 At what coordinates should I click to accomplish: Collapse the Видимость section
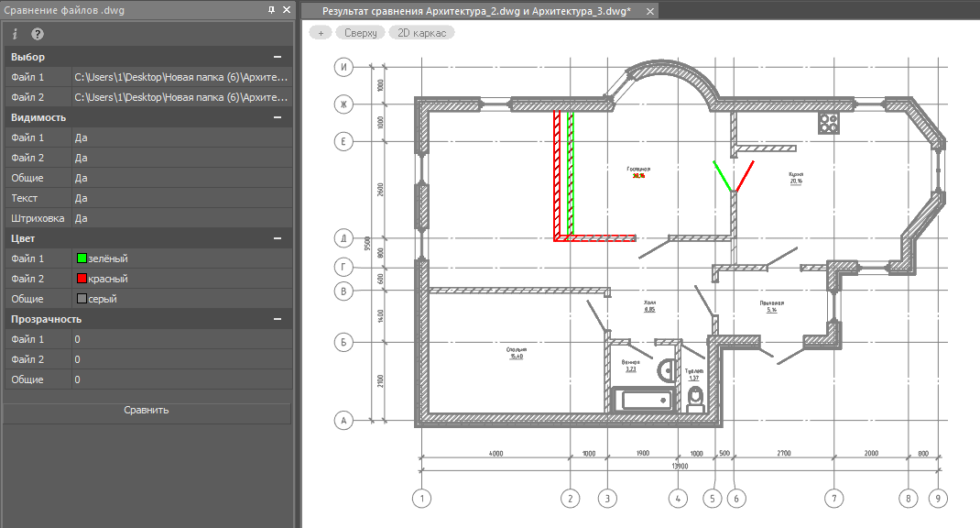coord(277,117)
